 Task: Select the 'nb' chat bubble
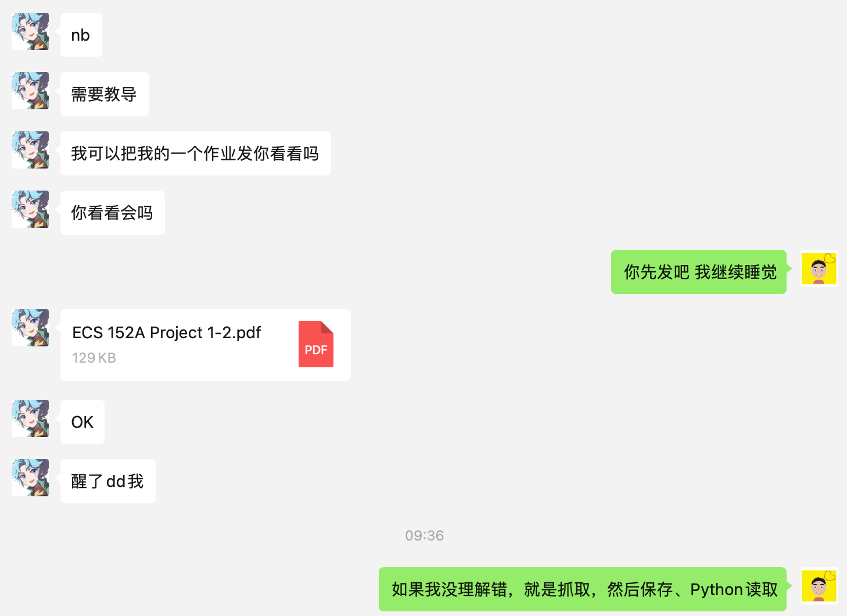[81, 35]
